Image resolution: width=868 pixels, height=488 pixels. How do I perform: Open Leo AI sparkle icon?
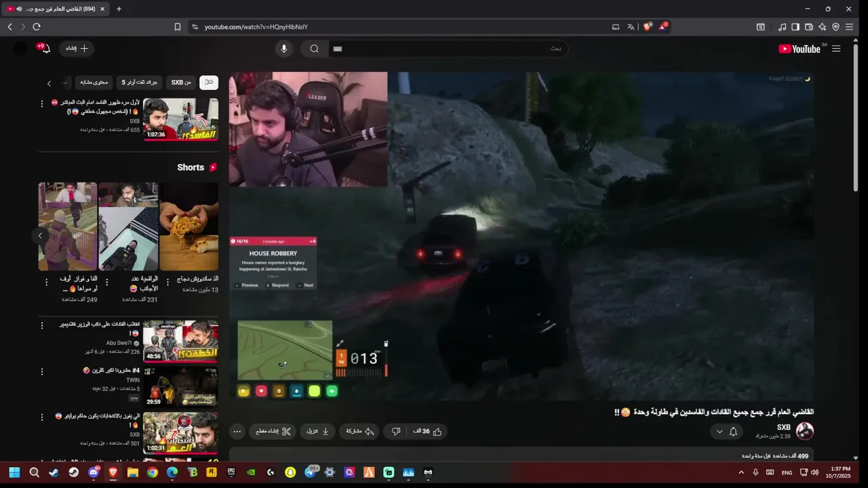pos(822,26)
